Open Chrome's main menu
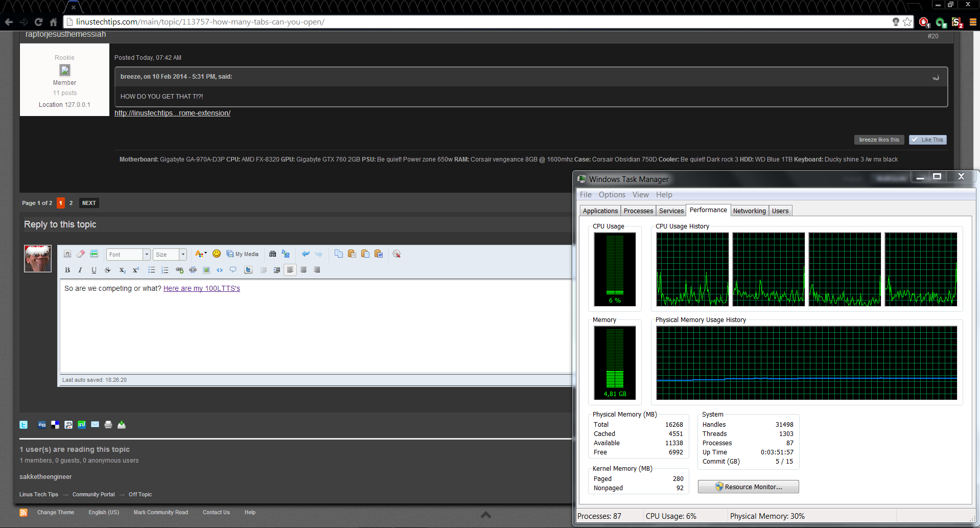This screenshot has height=528, width=980. 973,22
